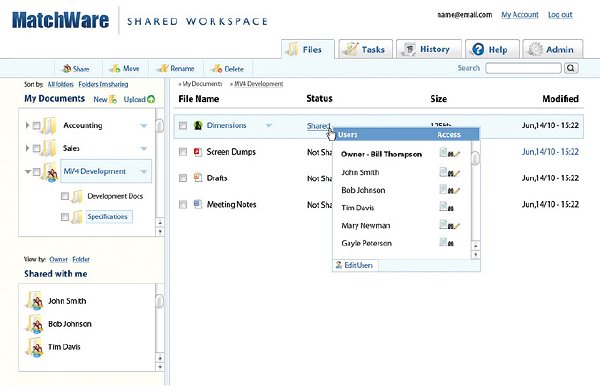600x386 pixels.
Task: Check the MV4 Development folder checkbox
Action: coord(36,172)
